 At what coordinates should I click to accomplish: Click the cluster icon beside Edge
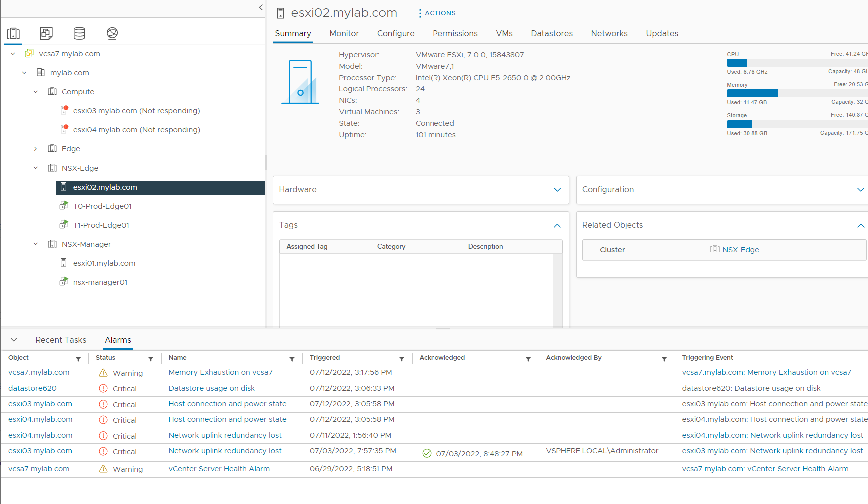click(x=52, y=148)
